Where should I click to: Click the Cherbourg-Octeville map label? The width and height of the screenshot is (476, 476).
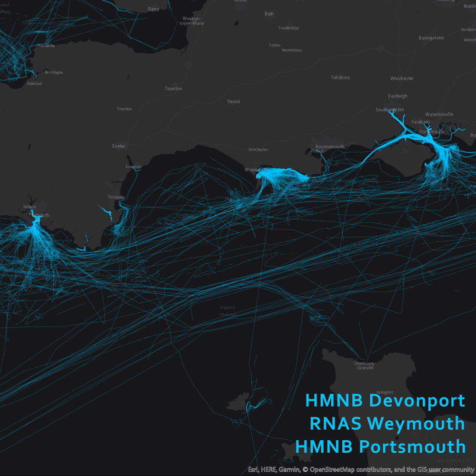[365, 366]
